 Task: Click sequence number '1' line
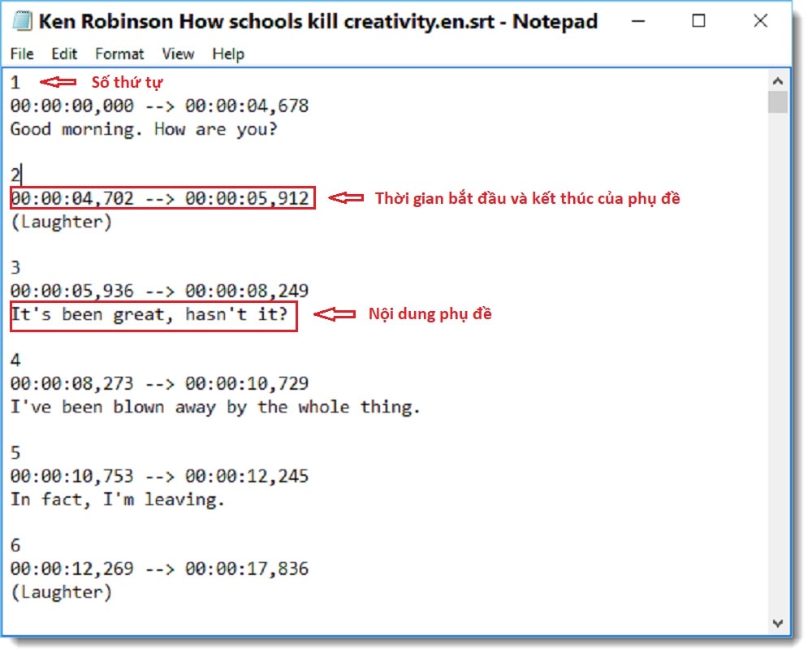click(15, 83)
